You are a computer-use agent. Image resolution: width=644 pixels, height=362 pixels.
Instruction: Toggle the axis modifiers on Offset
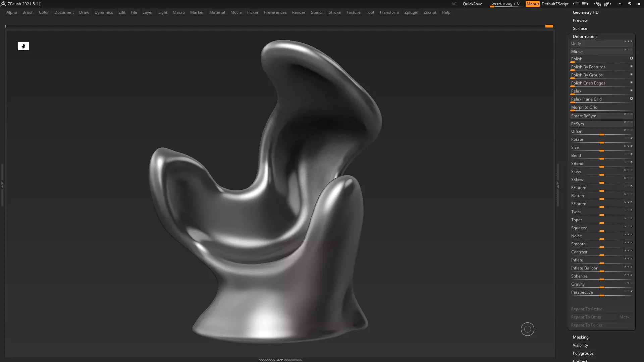(628, 130)
